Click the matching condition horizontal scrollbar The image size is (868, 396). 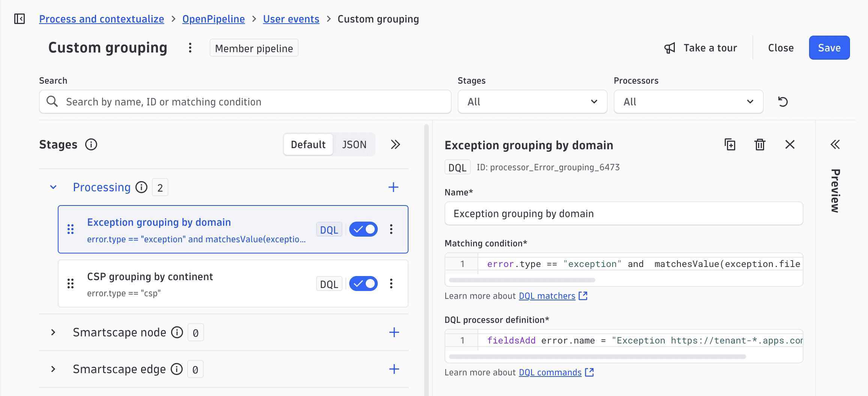tap(522, 280)
